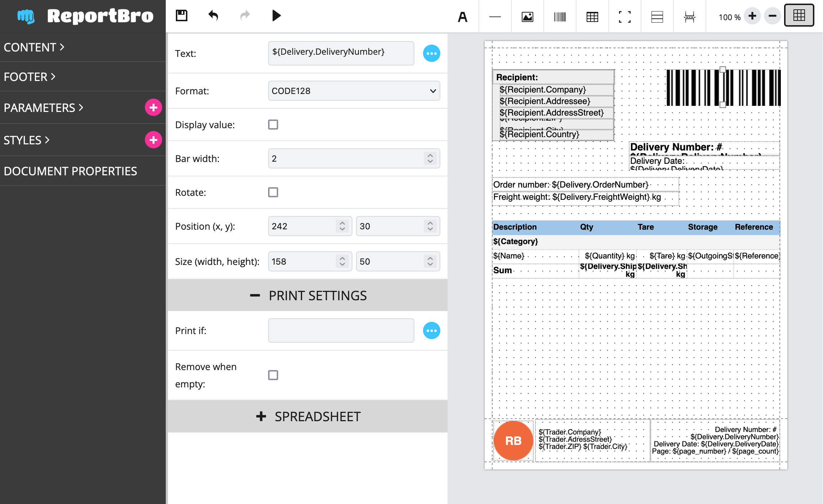
Task: Select the image element tool
Action: [x=527, y=17]
